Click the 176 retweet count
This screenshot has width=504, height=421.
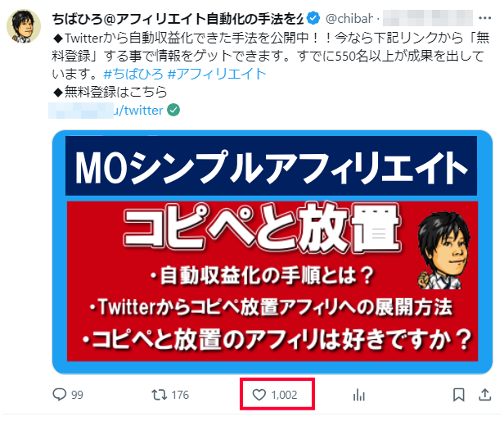click(180, 395)
